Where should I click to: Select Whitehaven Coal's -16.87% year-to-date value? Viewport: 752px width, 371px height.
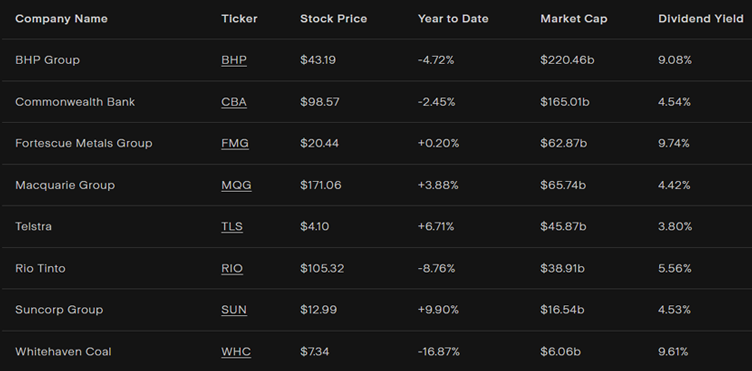coord(439,351)
